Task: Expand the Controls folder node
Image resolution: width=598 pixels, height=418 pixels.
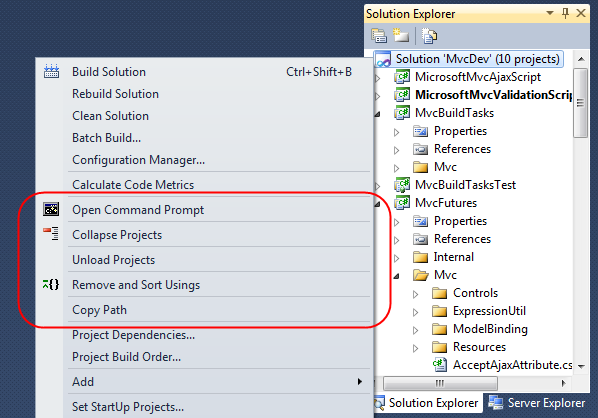Action: pos(416,294)
